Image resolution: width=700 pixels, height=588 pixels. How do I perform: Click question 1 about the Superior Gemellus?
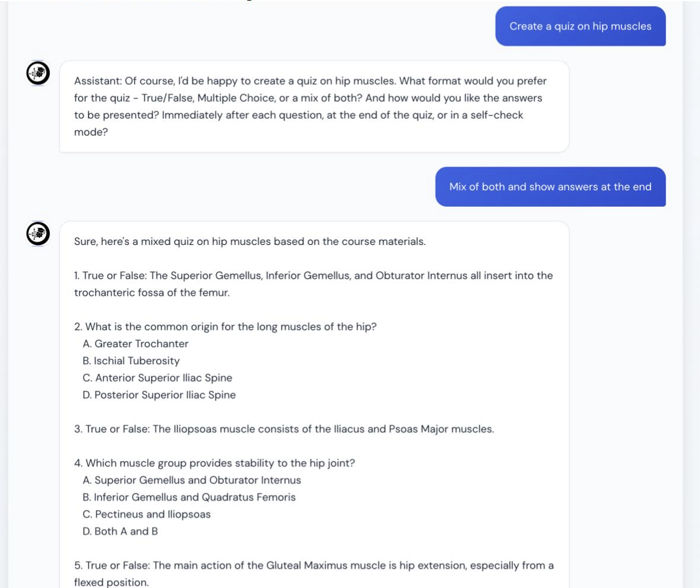(313, 276)
